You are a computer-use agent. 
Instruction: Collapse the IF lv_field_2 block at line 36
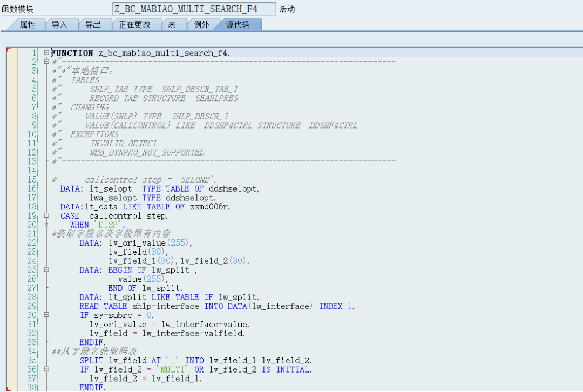coord(46,369)
